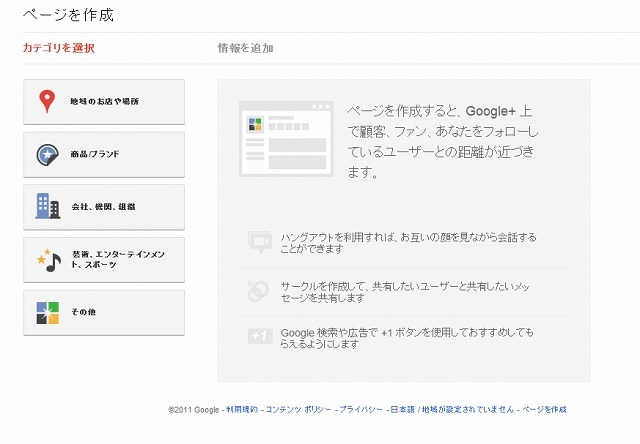Pick the その他 category button
Image resolution: width=640 pixels, height=444 pixels.
(104, 313)
